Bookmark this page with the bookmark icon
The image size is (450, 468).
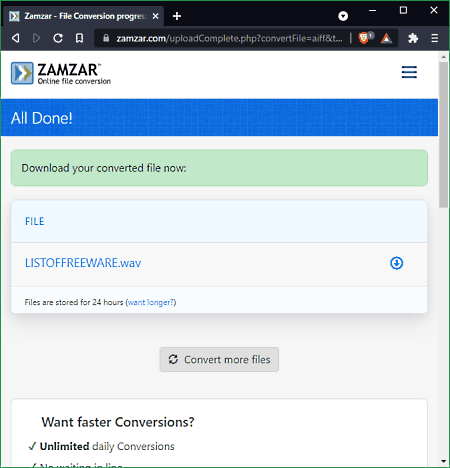(x=79, y=38)
